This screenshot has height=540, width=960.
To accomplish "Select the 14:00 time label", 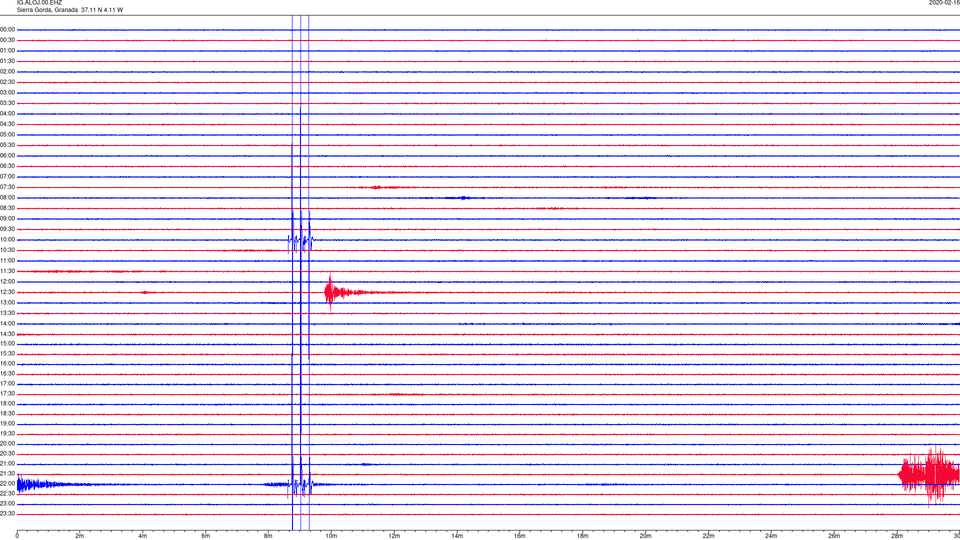I will [x=7, y=323].
